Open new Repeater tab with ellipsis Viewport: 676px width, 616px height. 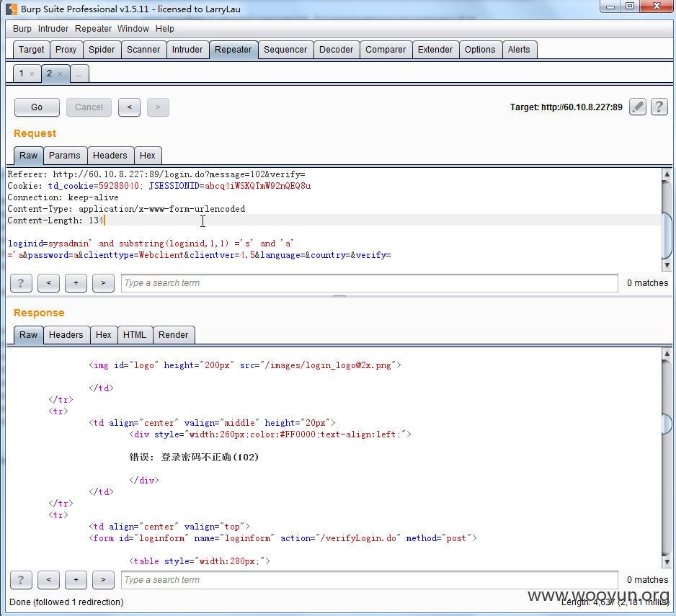pos(79,73)
